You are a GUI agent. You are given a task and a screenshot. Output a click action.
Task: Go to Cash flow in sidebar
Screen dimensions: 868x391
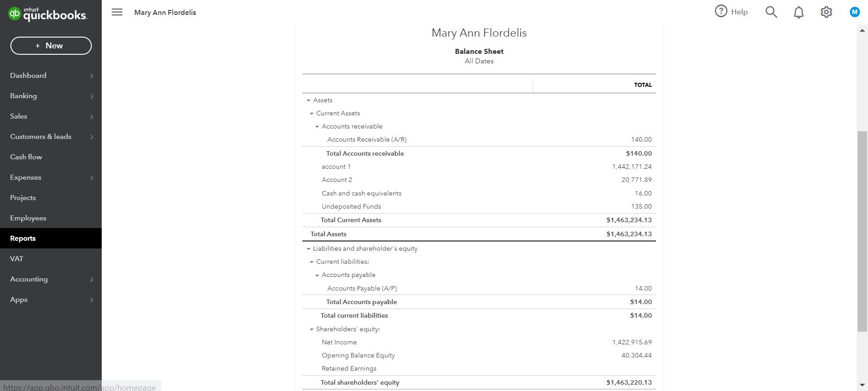[x=26, y=157]
